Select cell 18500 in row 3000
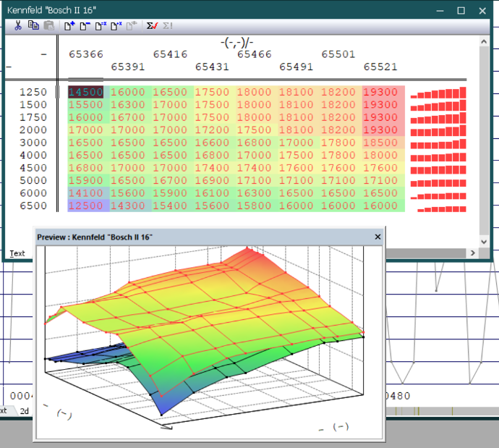The image size is (499, 448). click(x=380, y=143)
